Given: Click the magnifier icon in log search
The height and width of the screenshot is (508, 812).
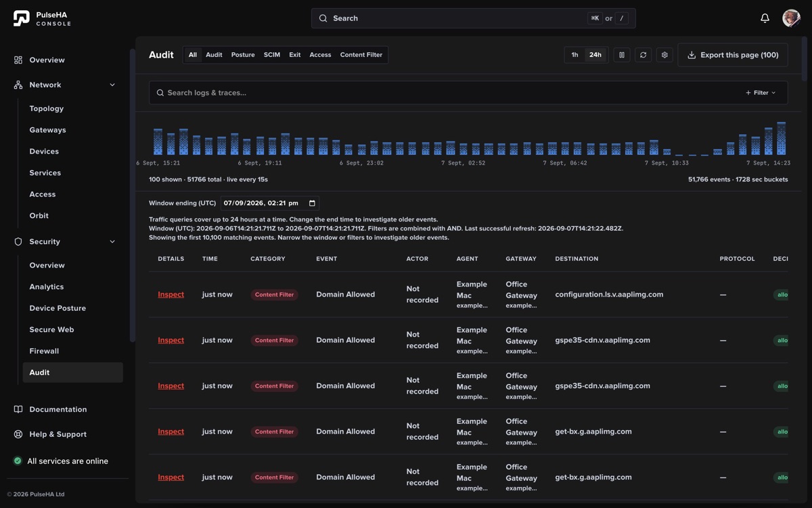Looking at the screenshot, I should [x=160, y=93].
